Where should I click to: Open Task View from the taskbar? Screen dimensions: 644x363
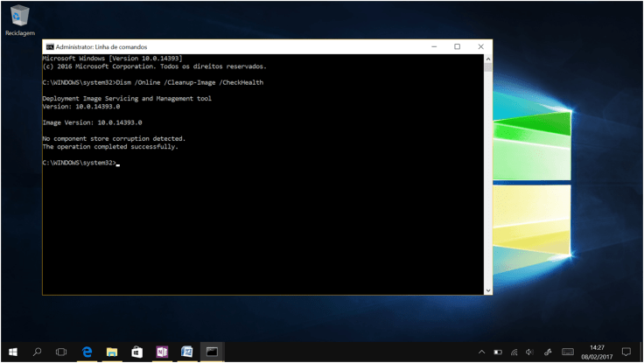pyautogui.click(x=61, y=352)
